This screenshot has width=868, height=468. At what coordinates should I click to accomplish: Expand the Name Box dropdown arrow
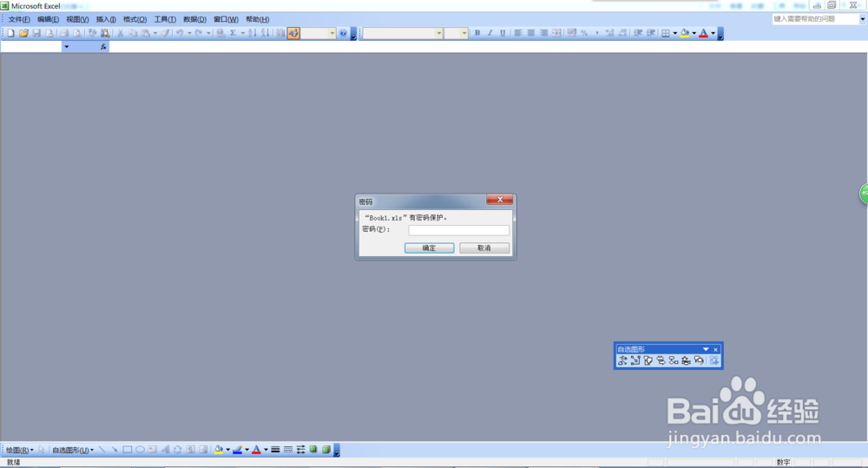[67, 47]
